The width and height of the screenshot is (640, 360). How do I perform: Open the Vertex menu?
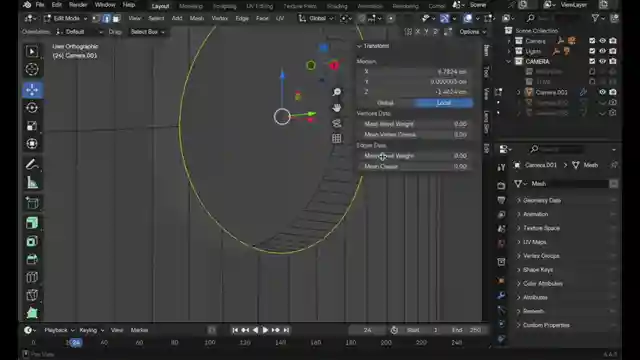[220, 18]
